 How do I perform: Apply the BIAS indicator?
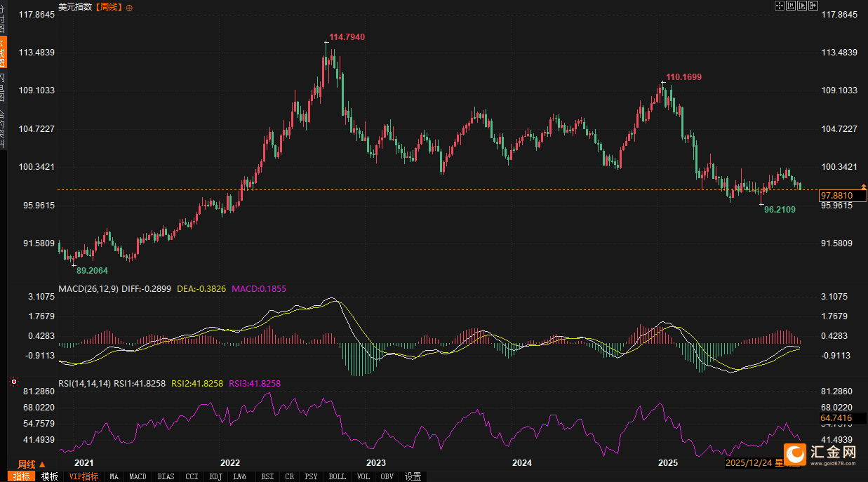click(166, 476)
